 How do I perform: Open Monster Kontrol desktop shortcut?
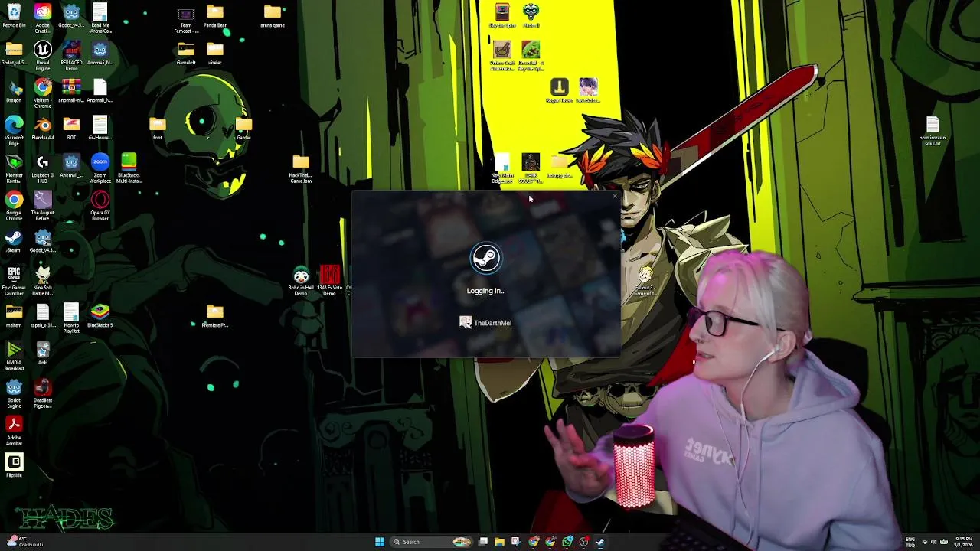14,168
